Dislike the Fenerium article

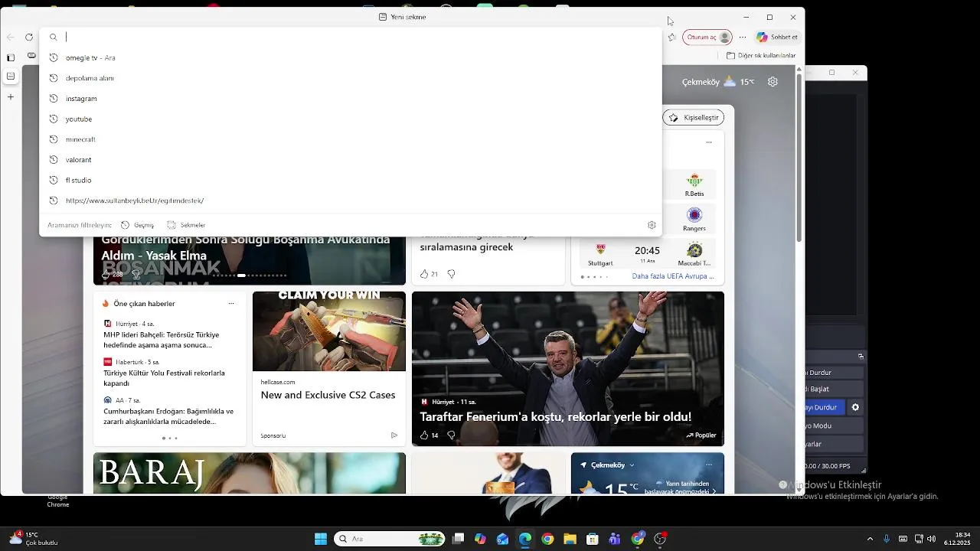click(451, 435)
